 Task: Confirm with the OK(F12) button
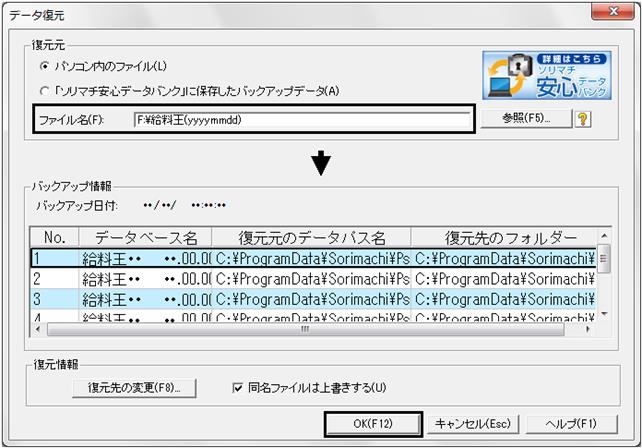tap(373, 424)
